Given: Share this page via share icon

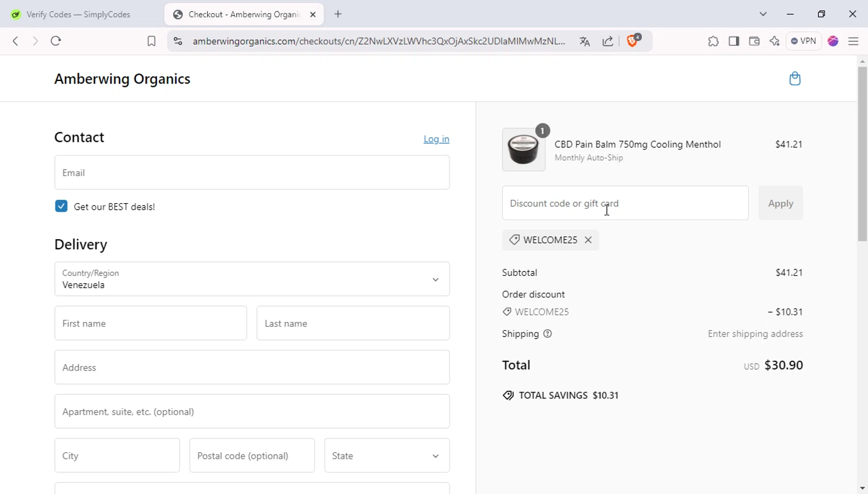Looking at the screenshot, I should (608, 41).
